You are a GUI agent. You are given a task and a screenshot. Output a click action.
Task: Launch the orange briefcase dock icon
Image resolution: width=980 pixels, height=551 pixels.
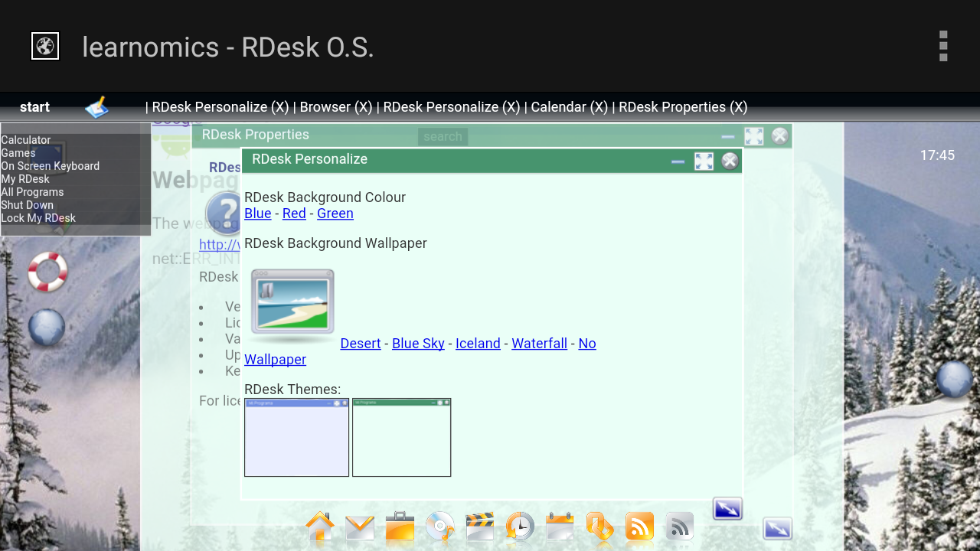pos(400,527)
